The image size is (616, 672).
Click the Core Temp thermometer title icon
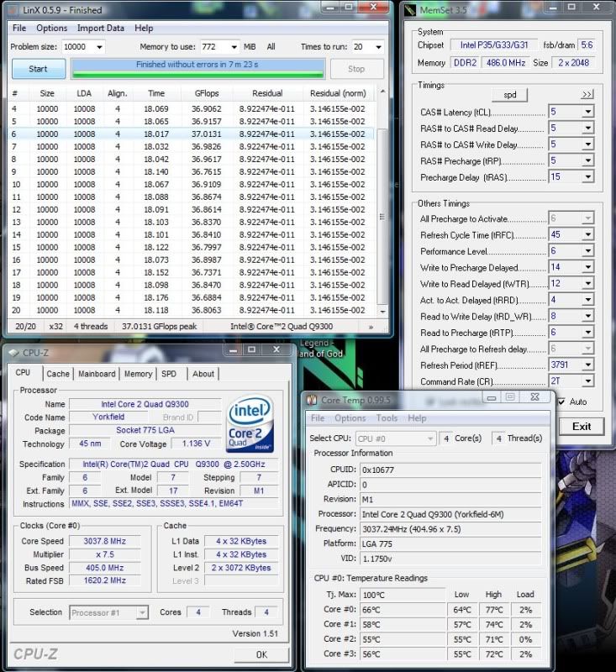pos(311,400)
